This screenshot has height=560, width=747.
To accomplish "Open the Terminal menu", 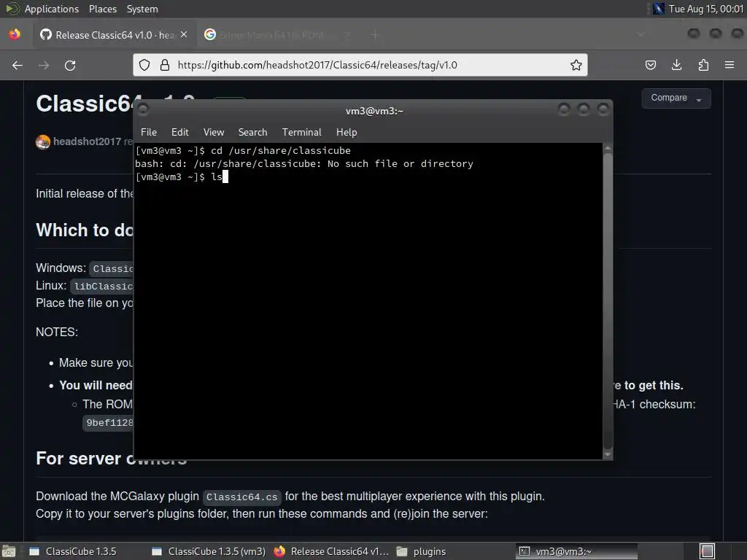I will click(301, 133).
